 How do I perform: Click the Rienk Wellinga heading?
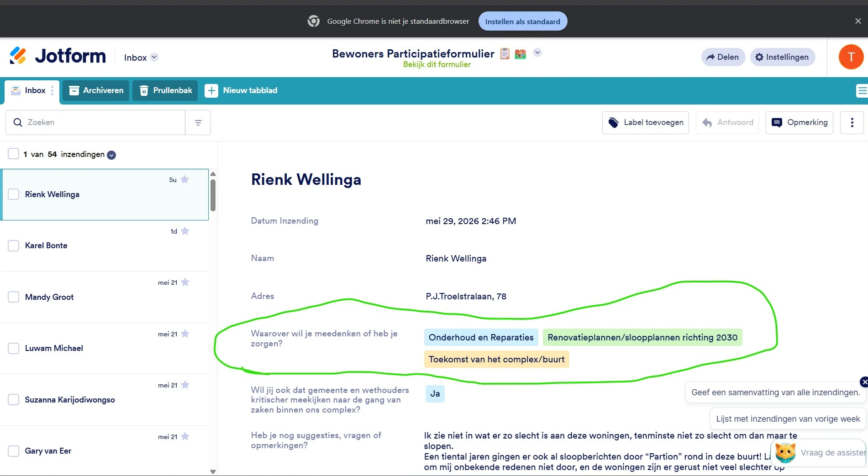[306, 179]
